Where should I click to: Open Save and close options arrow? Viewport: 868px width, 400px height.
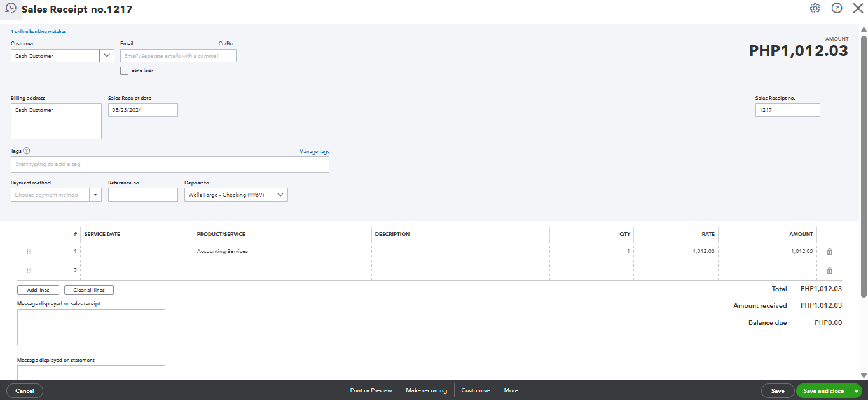pos(857,391)
